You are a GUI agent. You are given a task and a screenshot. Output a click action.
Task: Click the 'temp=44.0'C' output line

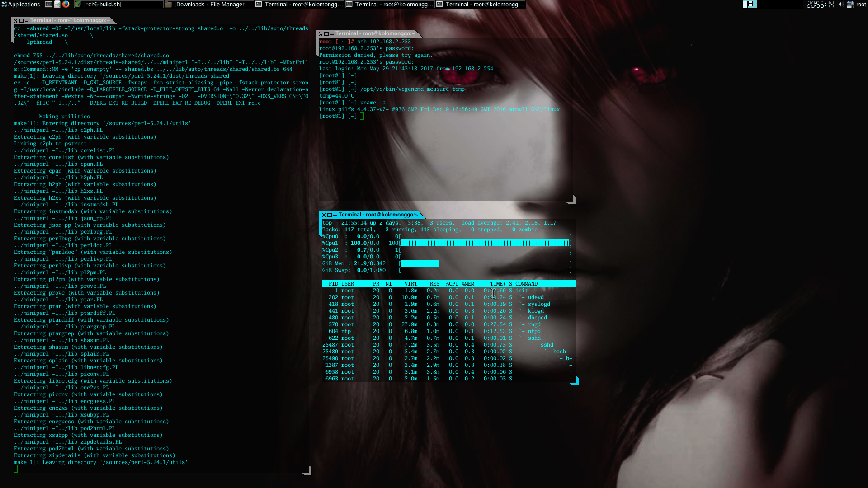point(337,96)
